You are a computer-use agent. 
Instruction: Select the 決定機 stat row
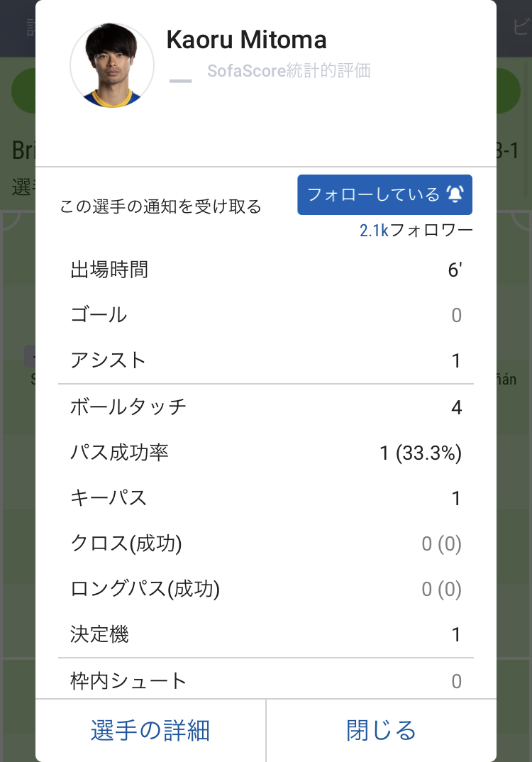(x=266, y=635)
